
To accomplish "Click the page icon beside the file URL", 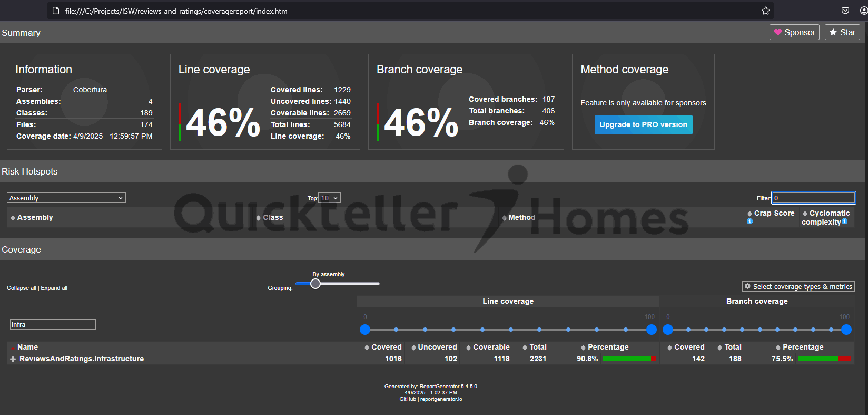I will 56,11.
